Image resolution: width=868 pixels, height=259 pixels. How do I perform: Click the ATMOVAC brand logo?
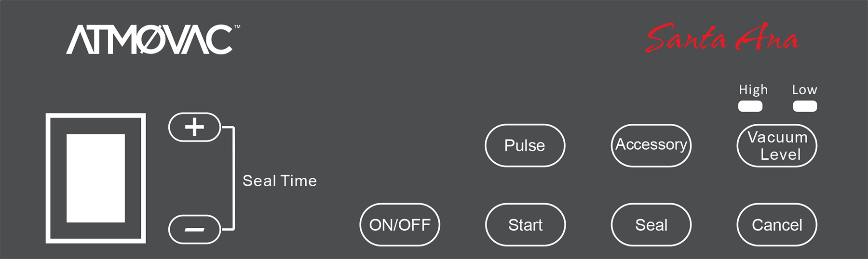click(x=149, y=39)
